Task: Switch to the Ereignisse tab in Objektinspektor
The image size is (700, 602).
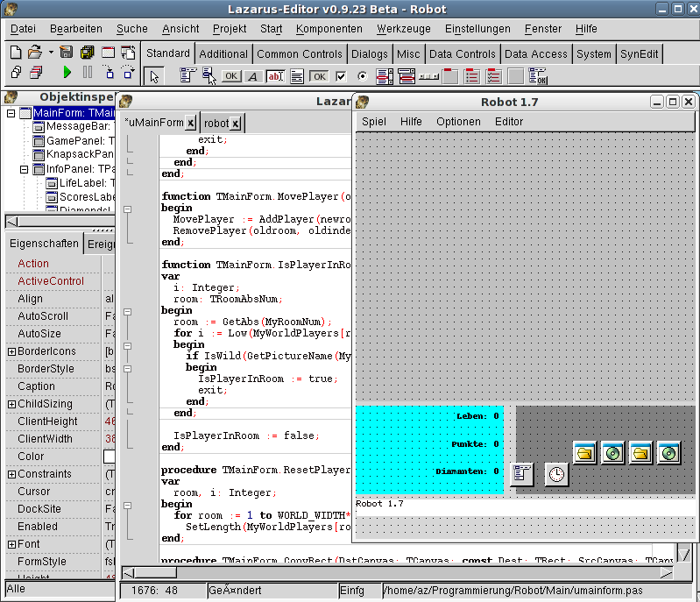Action: pos(101,244)
